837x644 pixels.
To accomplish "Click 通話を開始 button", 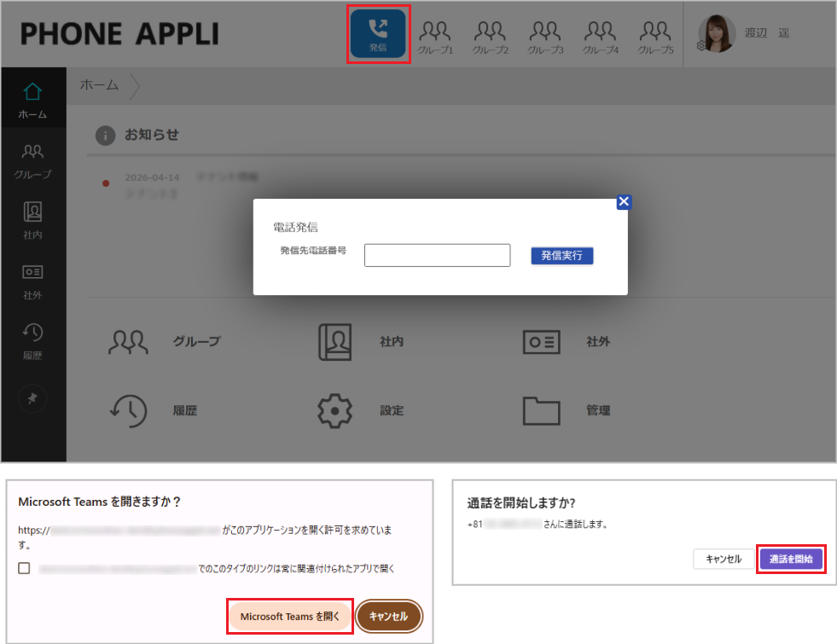I will click(791, 560).
